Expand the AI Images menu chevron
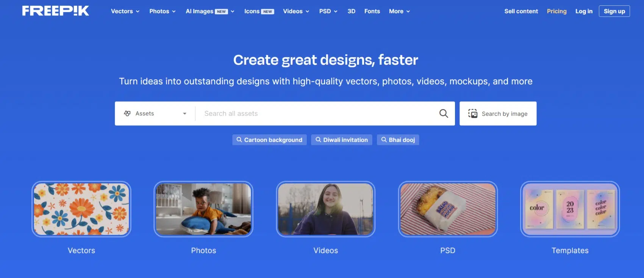The image size is (644, 278). click(233, 12)
